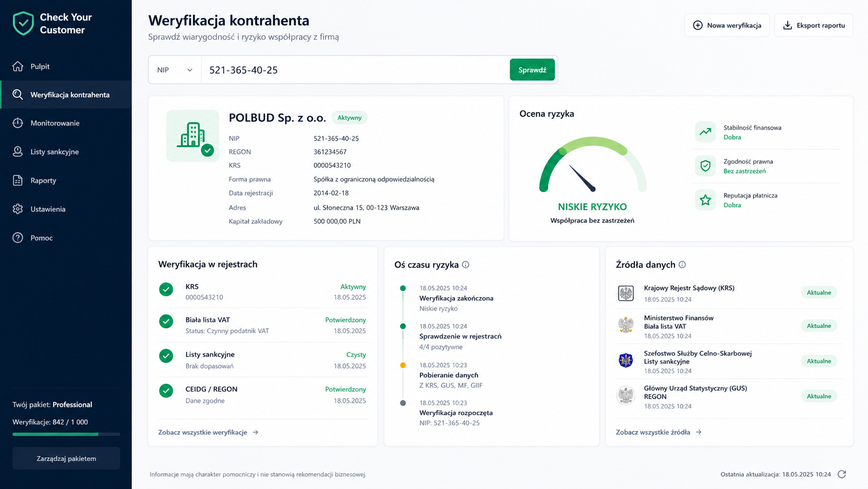868x489 pixels.
Task: Click the green checkmark next to Listy sankcyjne check
Action: pyautogui.click(x=166, y=356)
